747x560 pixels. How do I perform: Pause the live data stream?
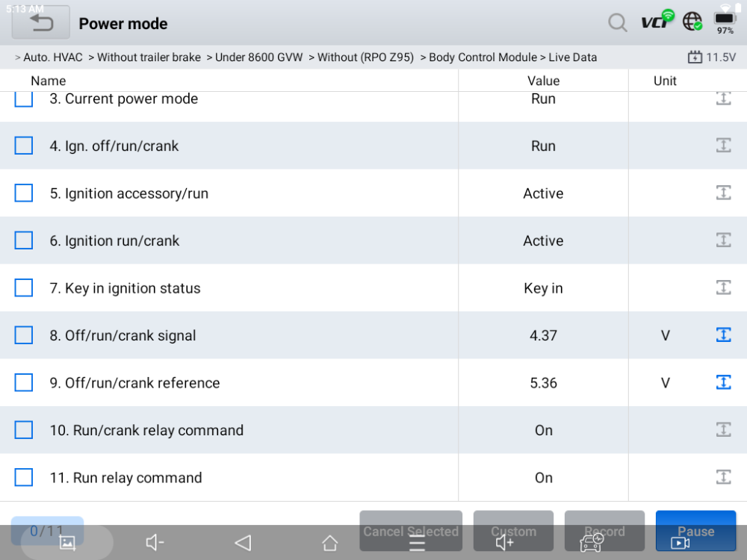pos(695,531)
